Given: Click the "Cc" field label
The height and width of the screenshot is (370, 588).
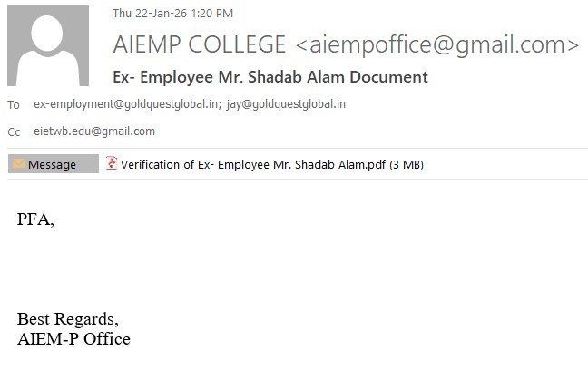Looking at the screenshot, I should pyautogui.click(x=14, y=131).
